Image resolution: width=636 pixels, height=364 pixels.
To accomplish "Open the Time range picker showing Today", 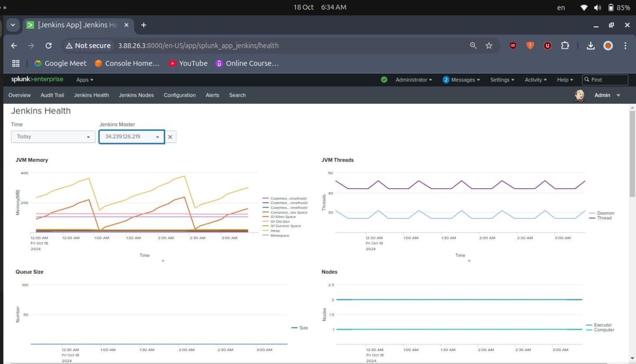I will [x=53, y=137].
